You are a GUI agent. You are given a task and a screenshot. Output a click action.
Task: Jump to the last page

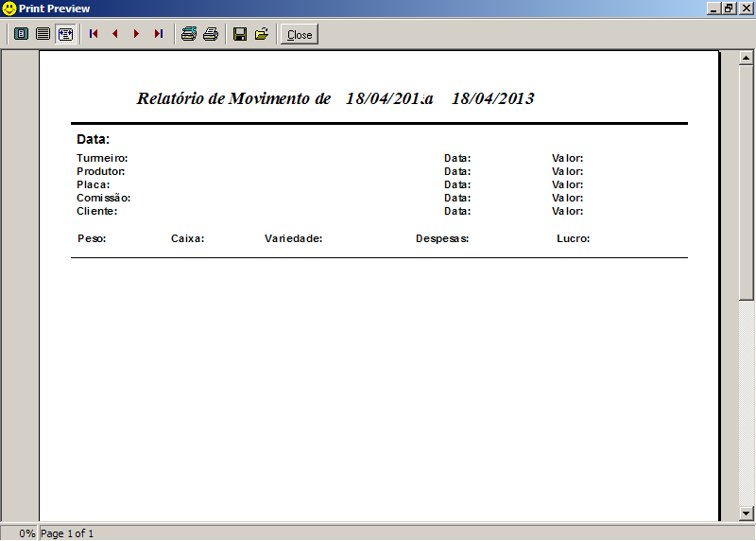[158, 34]
